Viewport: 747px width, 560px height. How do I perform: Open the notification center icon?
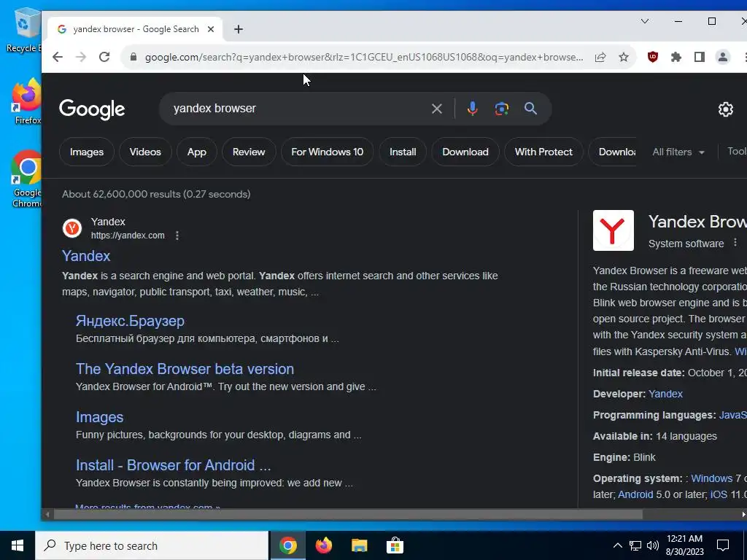(x=723, y=545)
